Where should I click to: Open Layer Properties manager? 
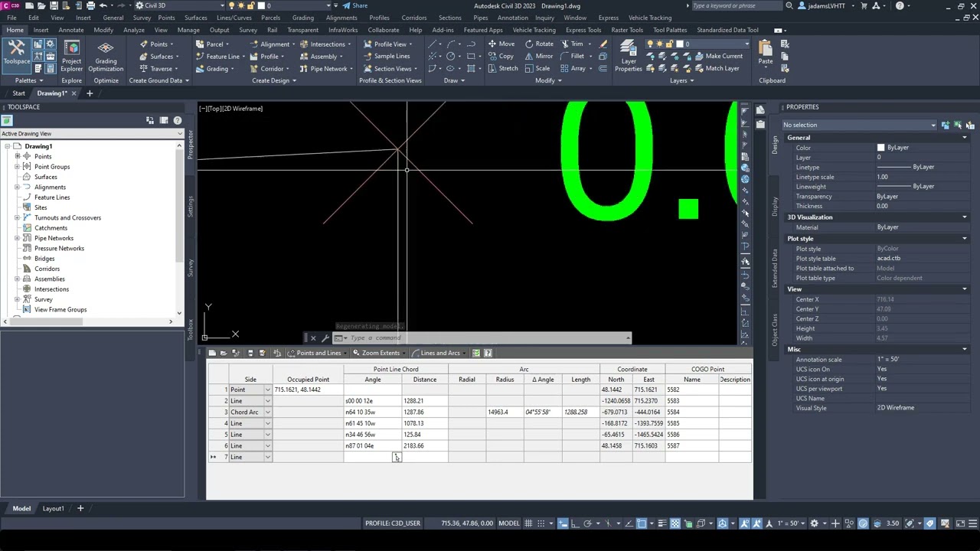click(628, 55)
